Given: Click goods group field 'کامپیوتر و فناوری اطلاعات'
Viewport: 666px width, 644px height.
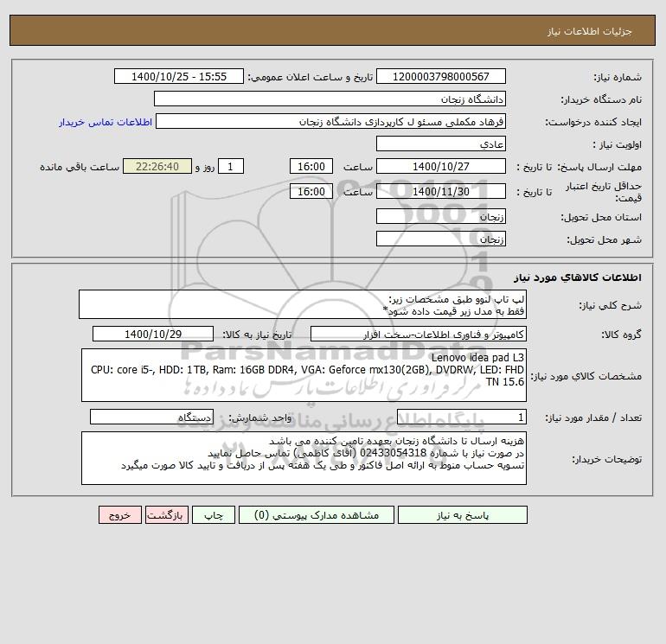Looking at the screenshot, I should click(x=419, y=334).
